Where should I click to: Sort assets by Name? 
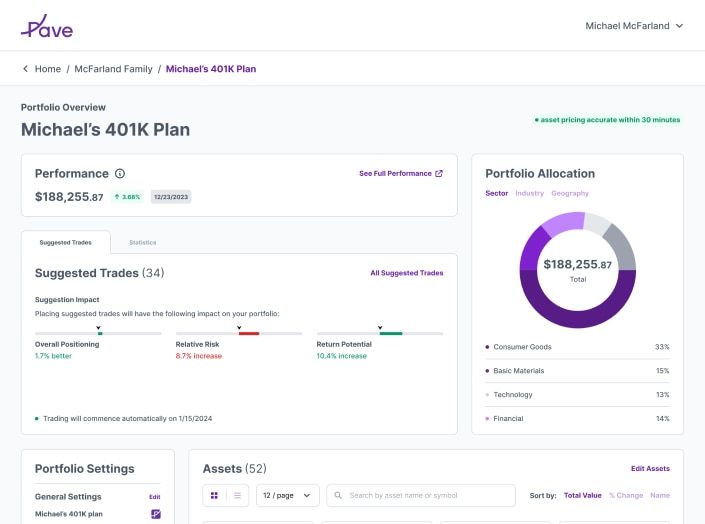[x=660, y=495]
